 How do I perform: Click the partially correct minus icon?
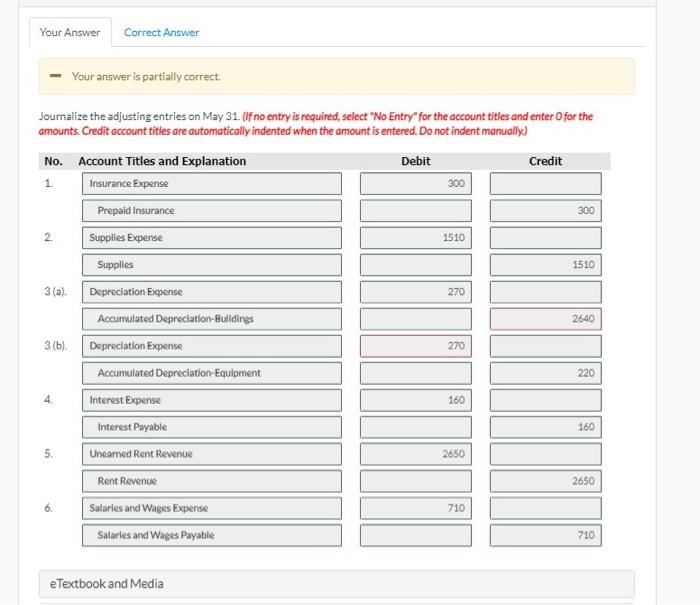point(55,76)
